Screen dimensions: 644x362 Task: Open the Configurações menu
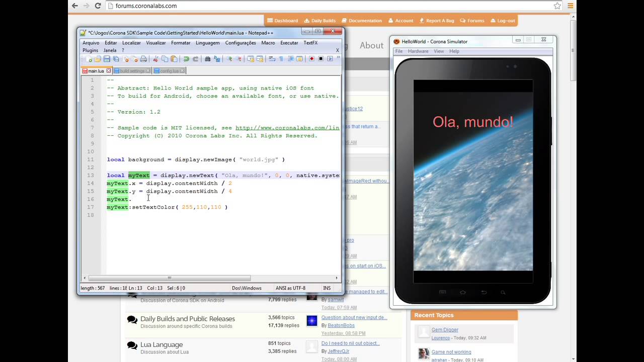click(240, 43)
